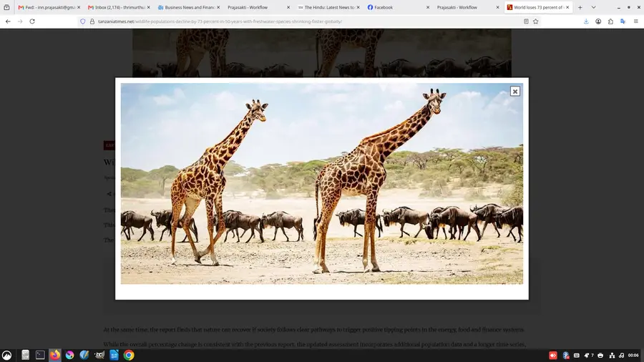Close the giraffe image lightbox
Screen dimensions: 644x362
(x=514, y=91)
